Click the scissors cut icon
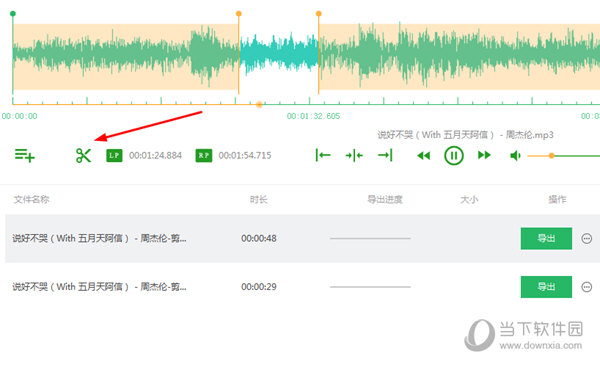 (83, 155)
